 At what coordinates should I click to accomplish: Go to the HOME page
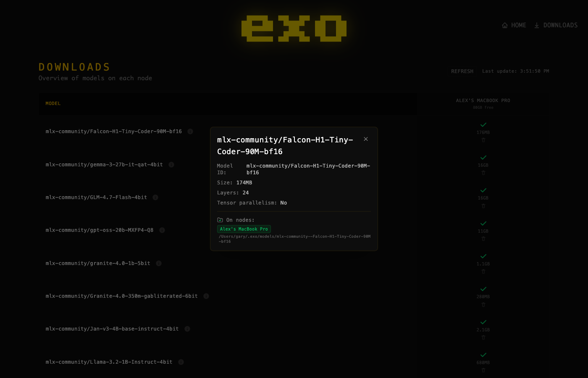click(x=514, y=25)
